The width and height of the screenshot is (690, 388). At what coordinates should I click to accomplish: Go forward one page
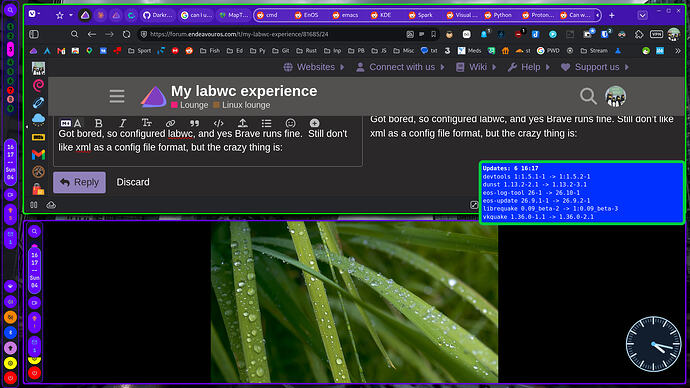pyautogui.click(x=109, y=34)
